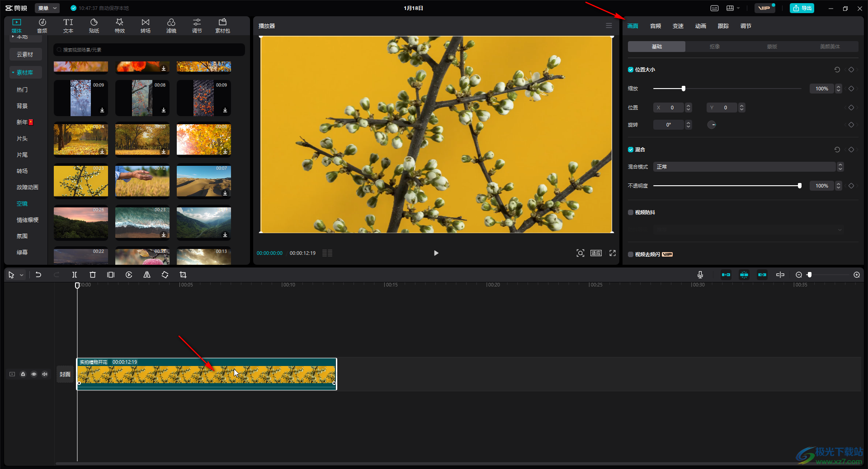Click the undo arrow in timeline toolbar
The height and width of the screenshot is (469, 868).
click(38, 275)
